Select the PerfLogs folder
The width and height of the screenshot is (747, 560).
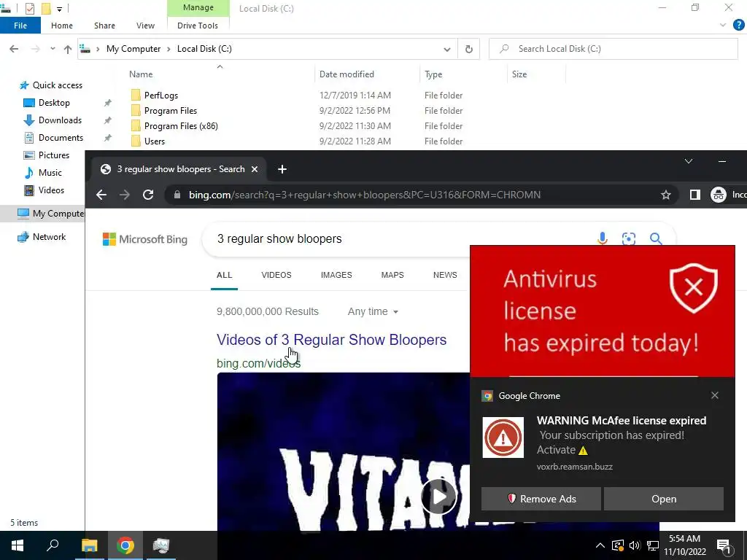point(161,96)
